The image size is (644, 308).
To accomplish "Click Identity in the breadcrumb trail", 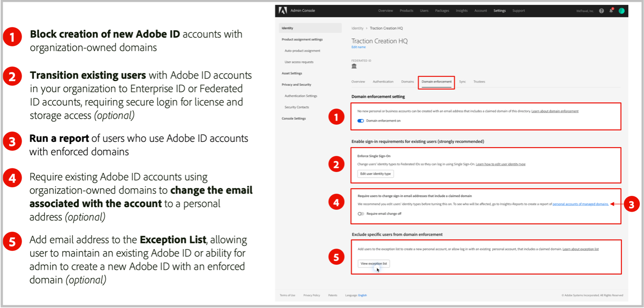I will click(357, 28).
